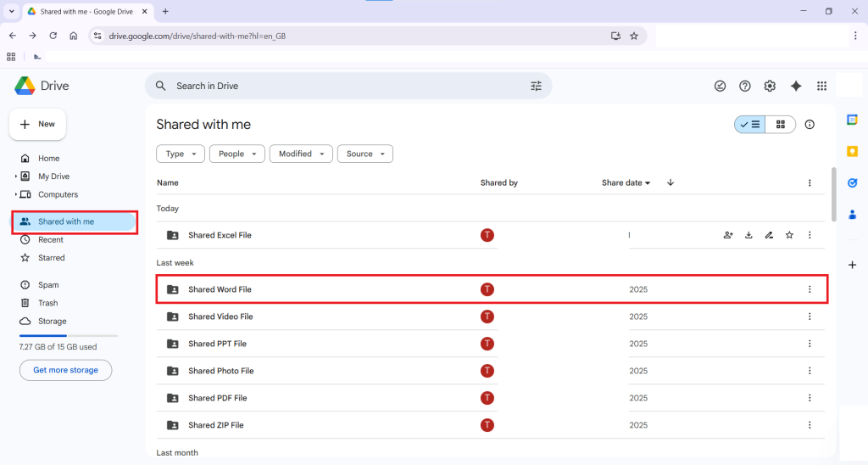Switch to list layout view
This screenshot has height=465, width=868.
(750, 125)
